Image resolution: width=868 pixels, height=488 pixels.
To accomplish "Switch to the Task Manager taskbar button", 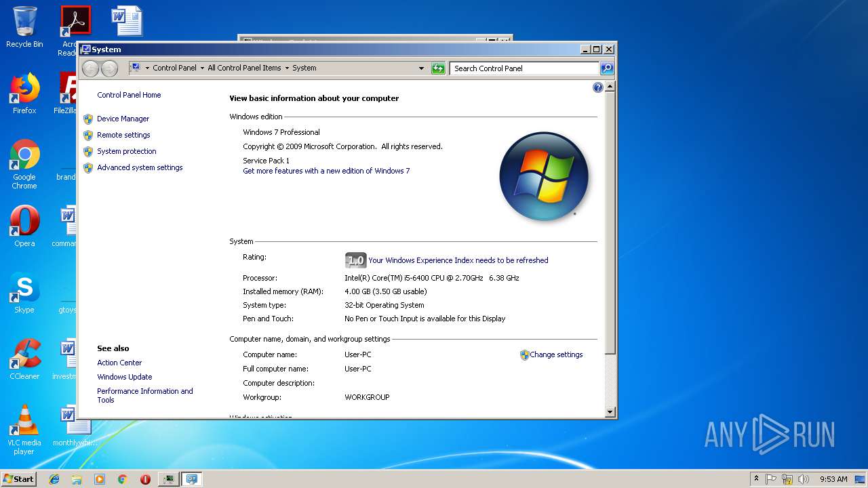I will [x=168, y=479].
